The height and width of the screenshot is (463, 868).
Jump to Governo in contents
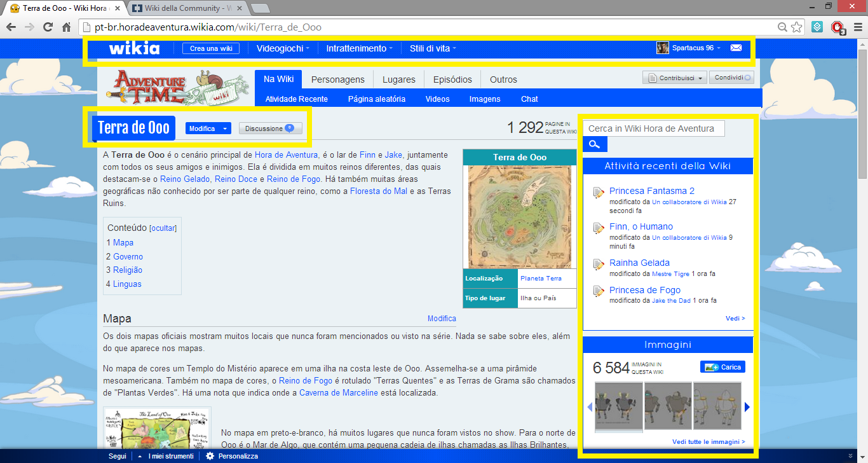[x=128, y=256]
